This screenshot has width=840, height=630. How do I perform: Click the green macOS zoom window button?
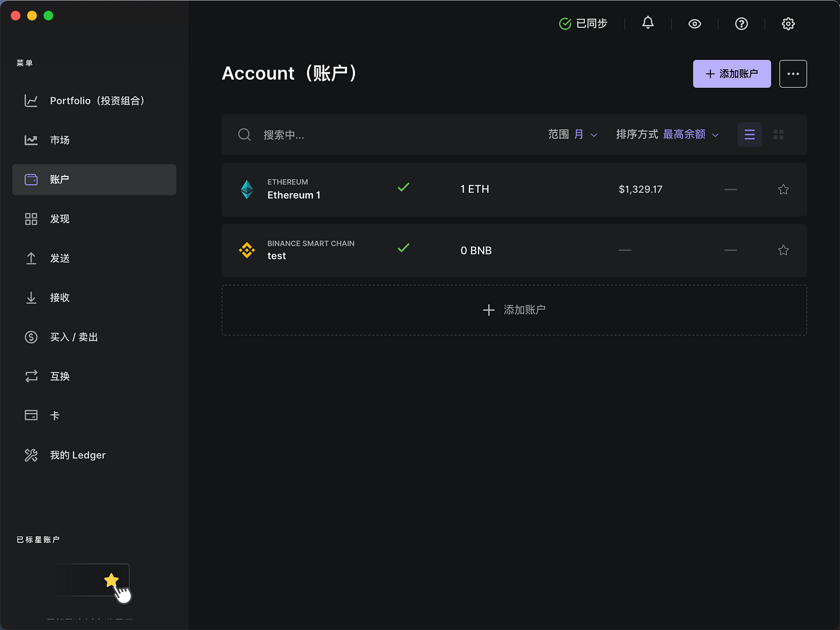click(48, 16)
